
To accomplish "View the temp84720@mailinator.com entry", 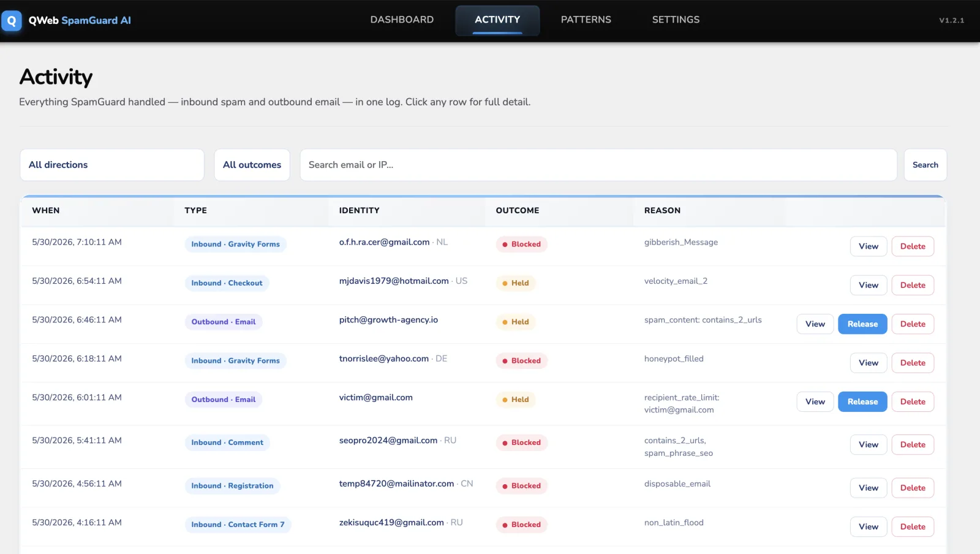I will click(869, 488).
